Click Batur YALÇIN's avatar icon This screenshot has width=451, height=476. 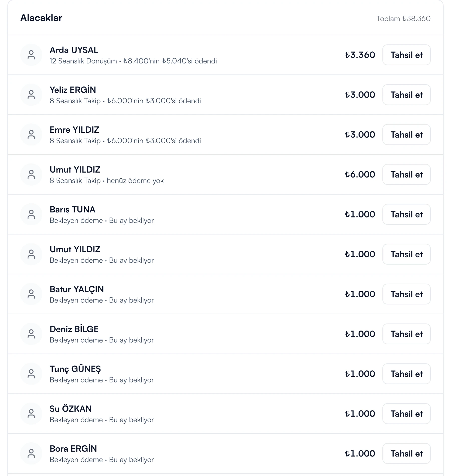pos(31,294)
